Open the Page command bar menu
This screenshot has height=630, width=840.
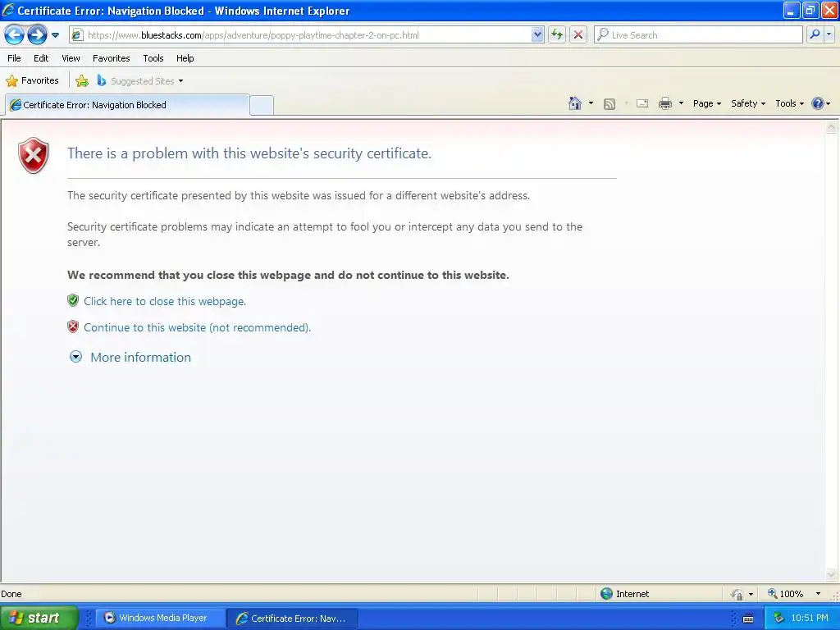pyautogui.click(x=706, y=103)
